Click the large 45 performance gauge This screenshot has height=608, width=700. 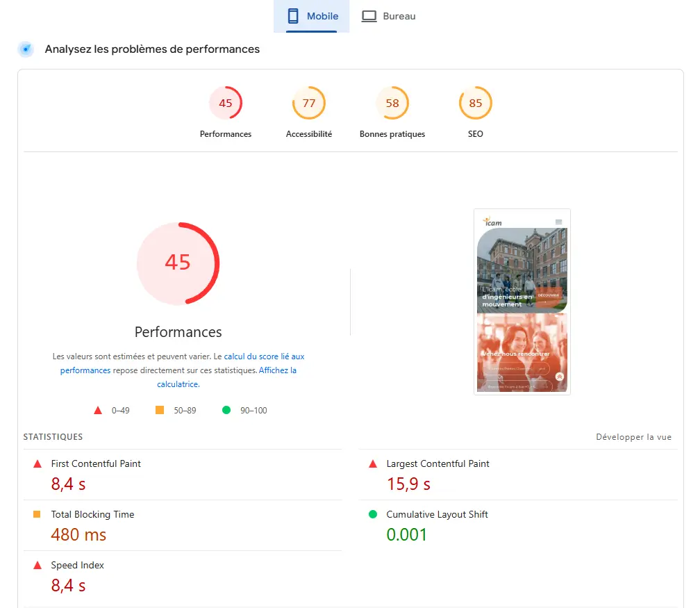178,263
